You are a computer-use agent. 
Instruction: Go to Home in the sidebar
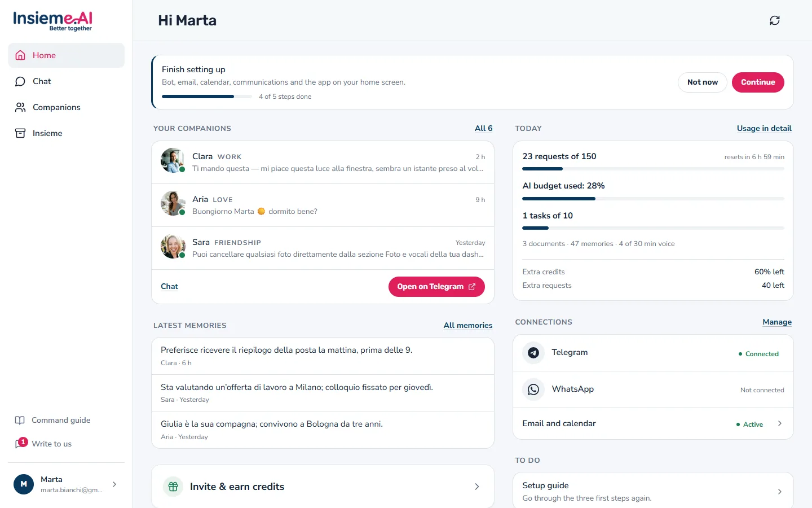coord(66,55)
